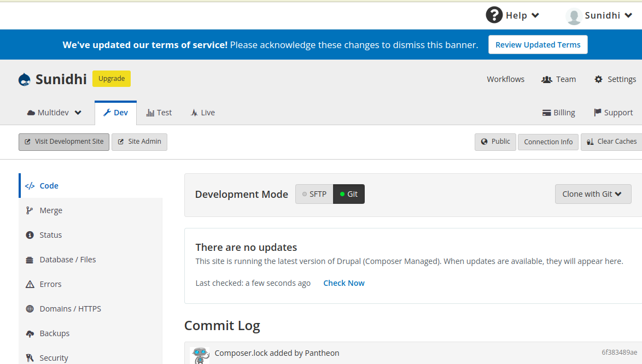Select Domains / HTTPS in the sidebar

90,309
